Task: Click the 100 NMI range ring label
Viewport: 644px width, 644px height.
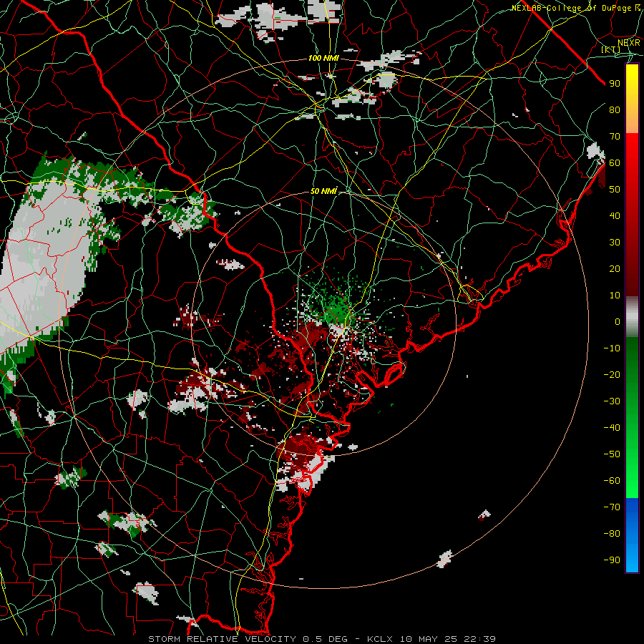Action: tap(323, 59)
